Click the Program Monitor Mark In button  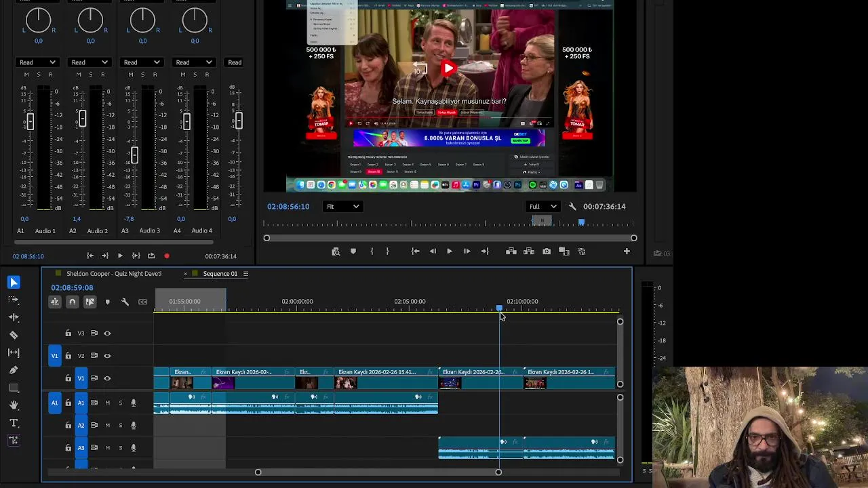372,251
